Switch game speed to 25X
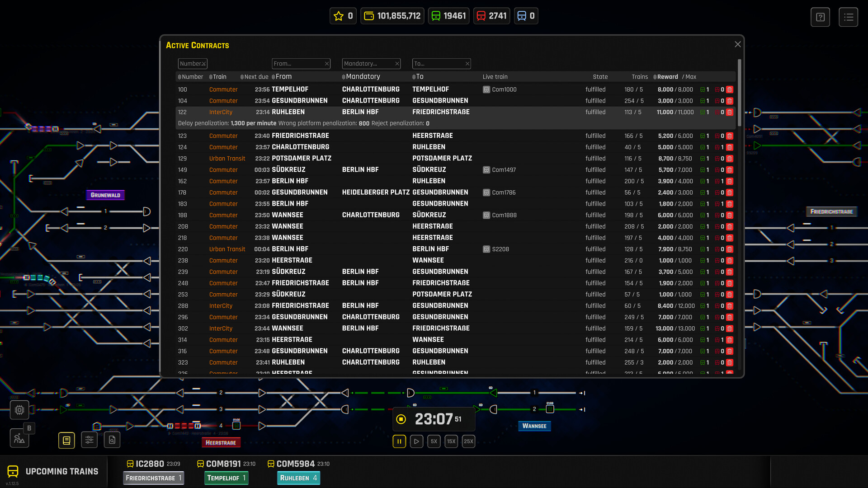 [468, 441]
